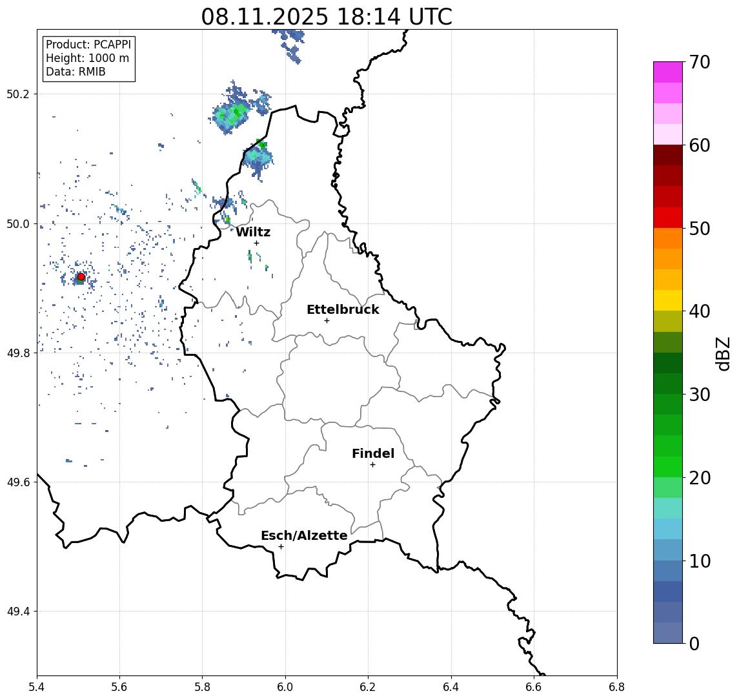739x700 pixels.
Task: Click the 10 colorbar tick label
Action: click(x=700, y=561)
